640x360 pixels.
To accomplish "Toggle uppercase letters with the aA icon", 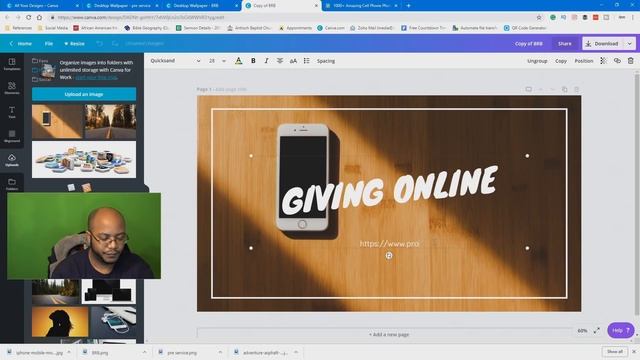I will [293, 61].
